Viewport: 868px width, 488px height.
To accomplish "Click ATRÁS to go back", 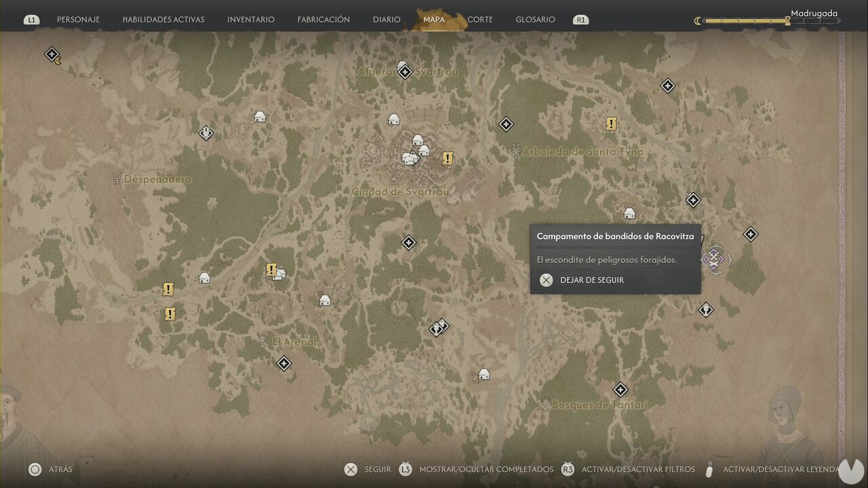I will pyautogui.click(x=51, y=469).
